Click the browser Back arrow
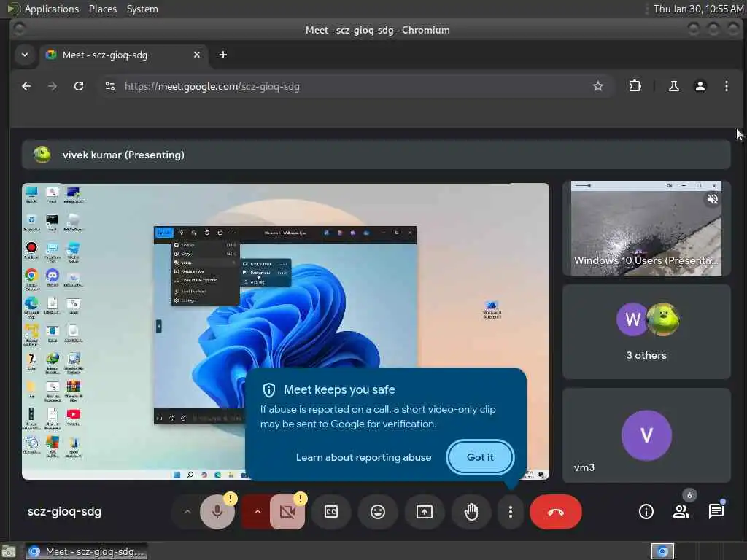This screenshot has width=747, height=560. click(27, 86)
